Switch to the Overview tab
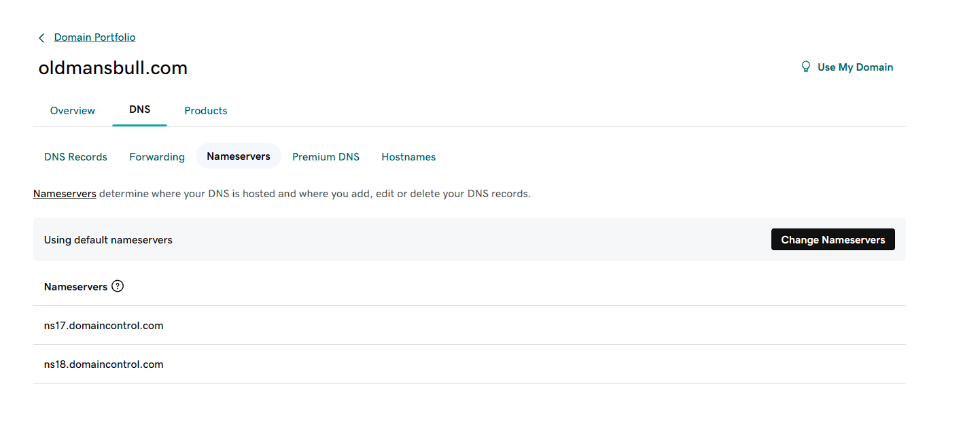The width and height of the screenshot is (980, 444). coord(72,110)
